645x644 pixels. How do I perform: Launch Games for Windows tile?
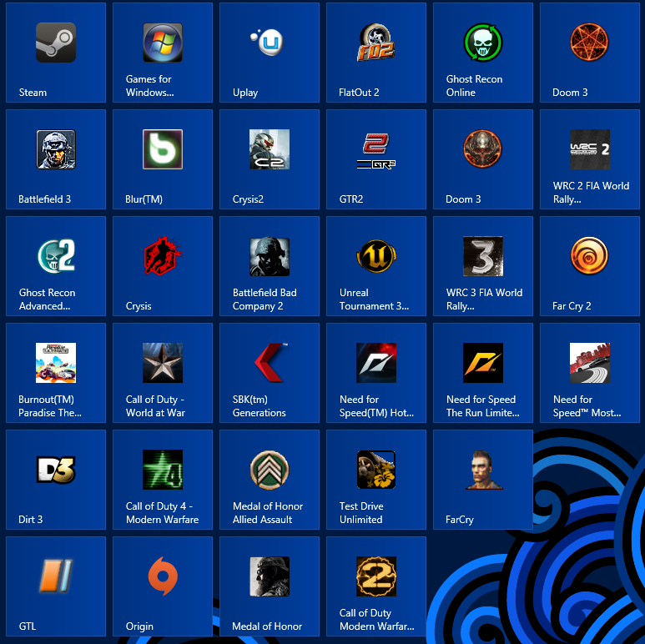tap(163, 53)
